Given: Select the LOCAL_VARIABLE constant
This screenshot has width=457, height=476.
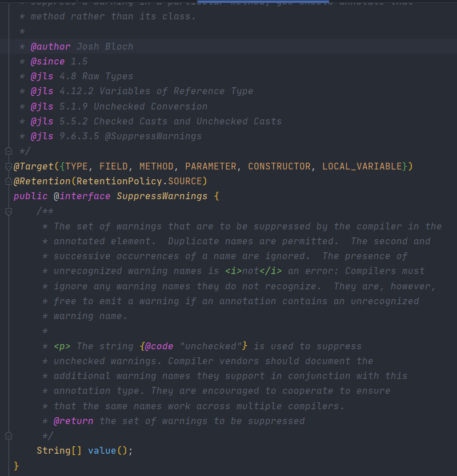Looking at the screenshot, I should [362, 166].
